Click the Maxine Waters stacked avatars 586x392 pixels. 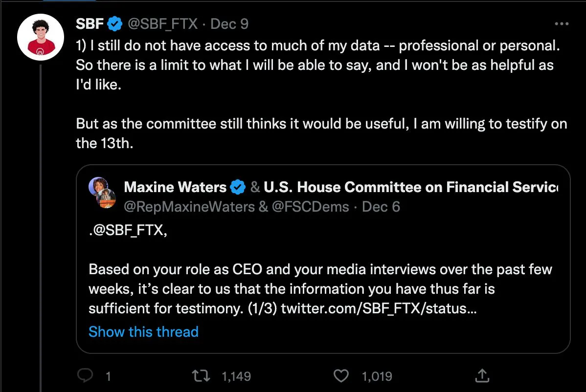102,193
